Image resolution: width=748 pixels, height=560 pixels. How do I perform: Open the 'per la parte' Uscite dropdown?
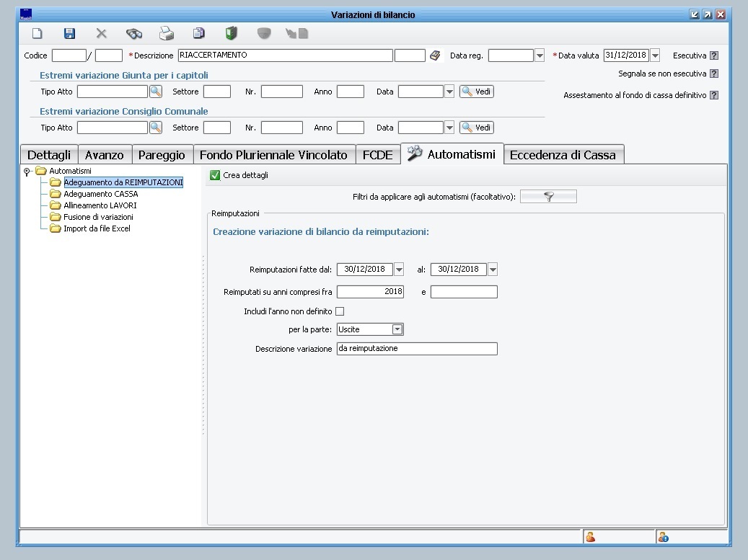click(397, 329)
